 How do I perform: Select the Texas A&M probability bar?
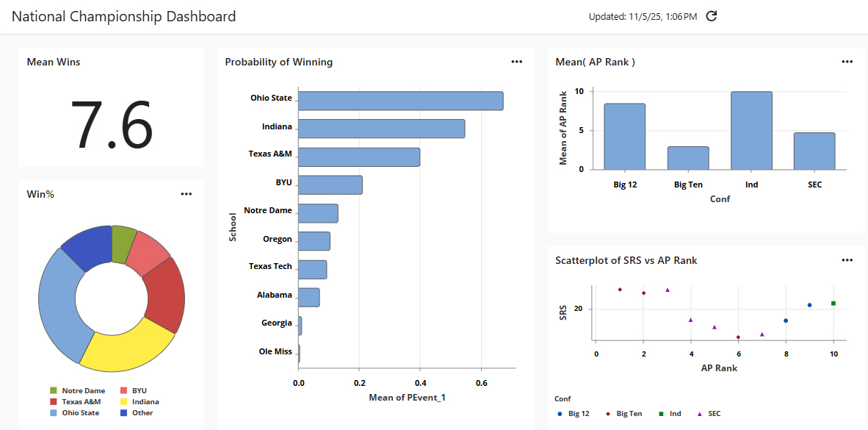tap(358, 157)
